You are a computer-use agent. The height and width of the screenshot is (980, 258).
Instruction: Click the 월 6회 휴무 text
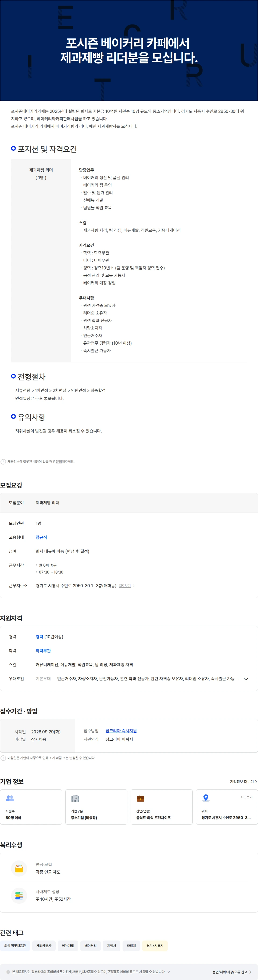click(48, 565)
